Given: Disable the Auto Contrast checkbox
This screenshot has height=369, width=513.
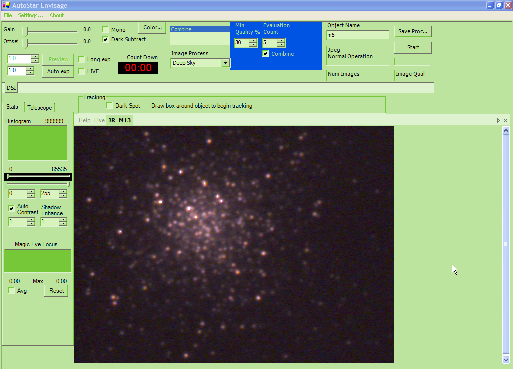Looking at the screenshot, I should tap(11, 208).
